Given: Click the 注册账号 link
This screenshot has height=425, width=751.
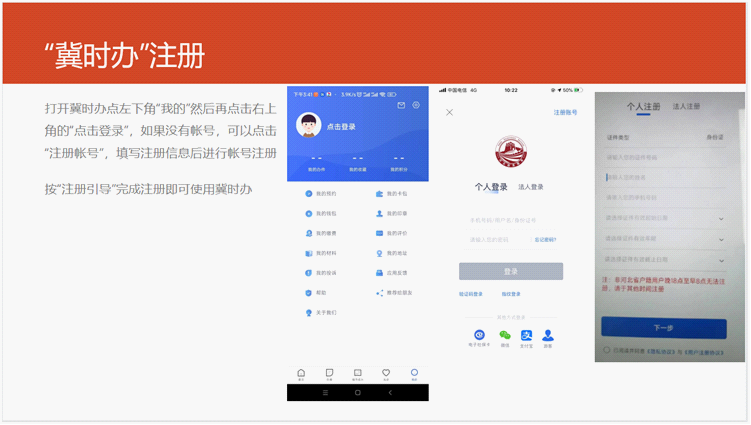Looking at the screenshot, I should pos(565,112).
